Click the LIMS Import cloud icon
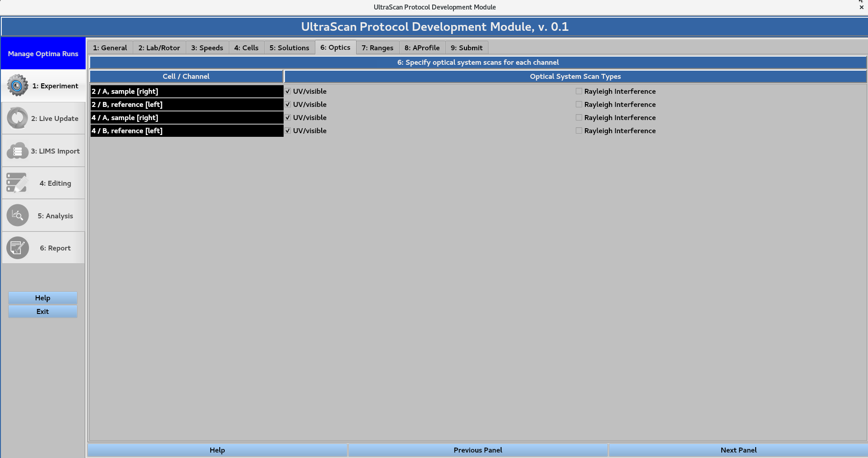 (x=17, y=151)
